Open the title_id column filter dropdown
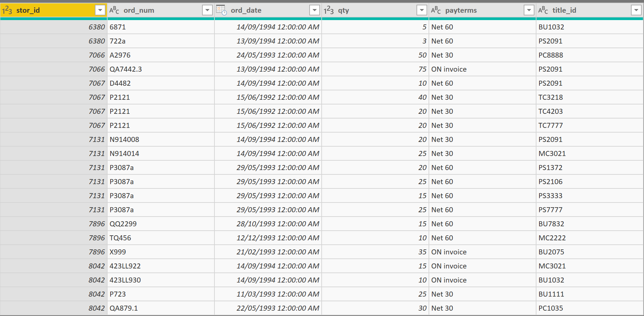This screenshot has width=644, height=316. point(636,10)
